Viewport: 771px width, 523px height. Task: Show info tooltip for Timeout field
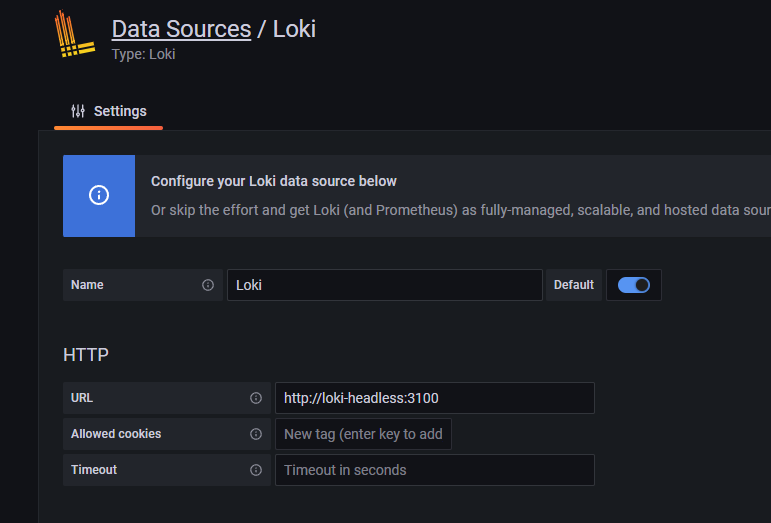click(x=256, y=470)
